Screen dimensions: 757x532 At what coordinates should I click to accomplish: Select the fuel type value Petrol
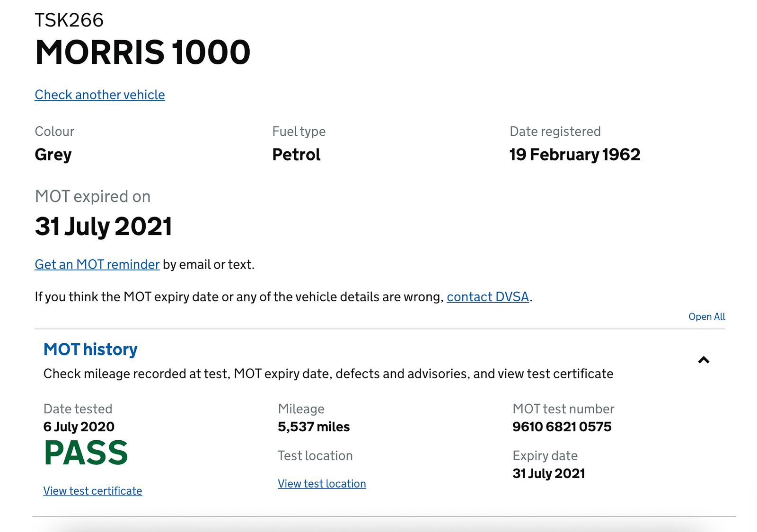[x=296, y=155]
